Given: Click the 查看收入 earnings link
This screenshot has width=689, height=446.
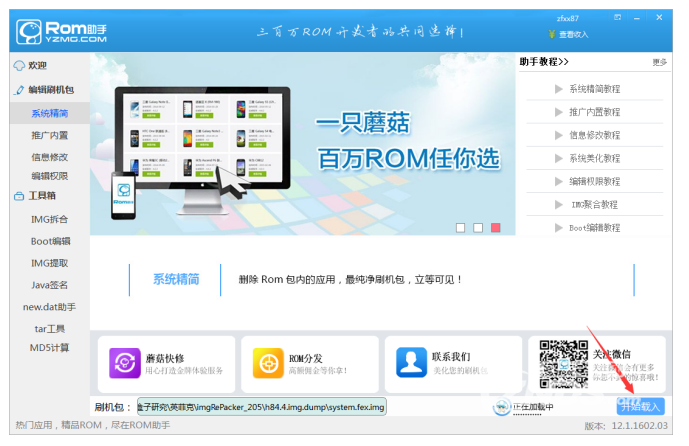Looking at the screenshot, I should (x=573, y=34).
